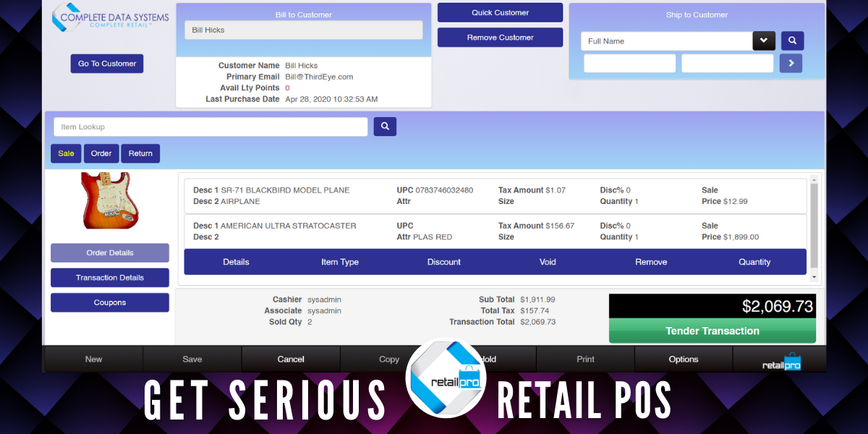868x434 pixels.
Task: Click the Sub Total $1,911.99 value
Action: point(537,299)
